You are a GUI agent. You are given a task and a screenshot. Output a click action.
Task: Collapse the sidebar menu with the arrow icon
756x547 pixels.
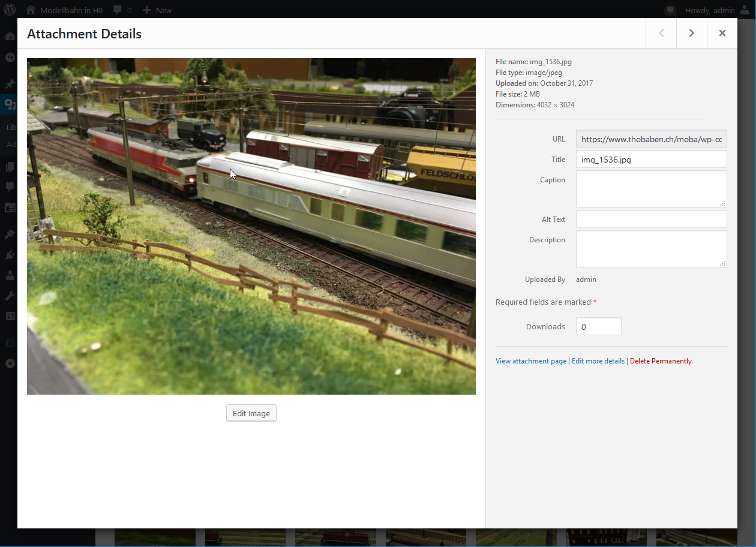click(x=10, y=363)
